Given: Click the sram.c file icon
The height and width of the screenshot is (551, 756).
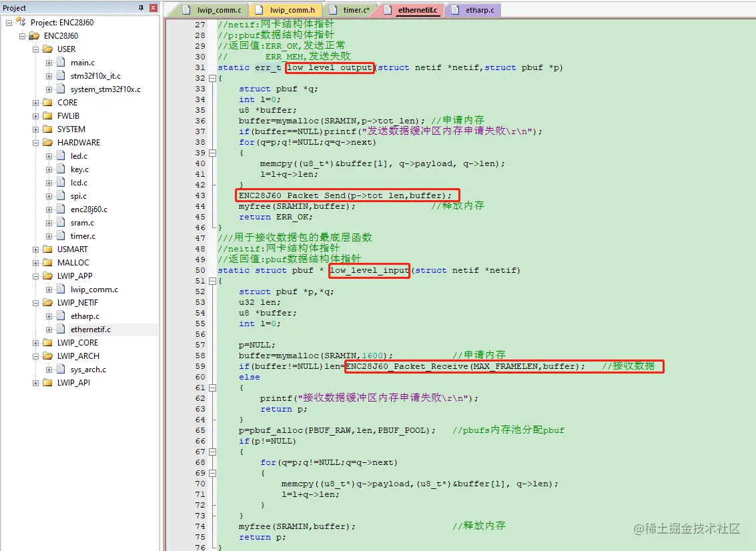Looking at the screenshot, I should (x=61, y=223).
